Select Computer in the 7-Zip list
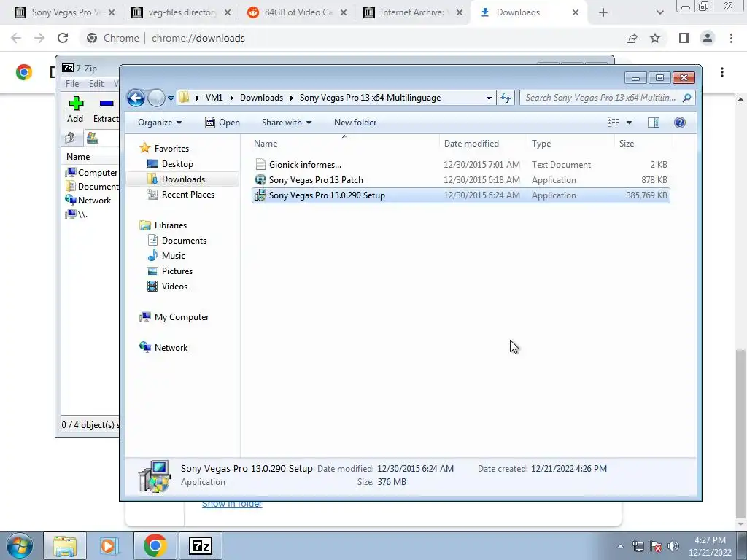 pyautogui.click(x=92, y=172)
